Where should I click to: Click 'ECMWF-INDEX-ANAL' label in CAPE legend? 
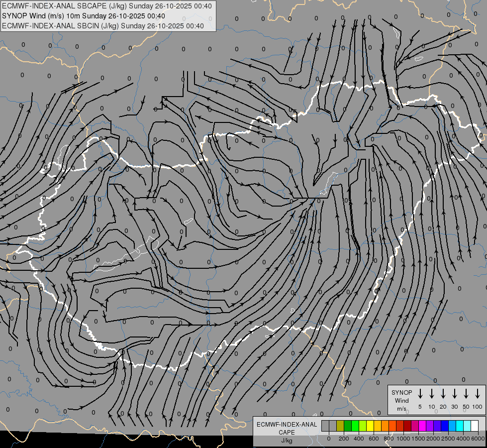coord(287,425)
